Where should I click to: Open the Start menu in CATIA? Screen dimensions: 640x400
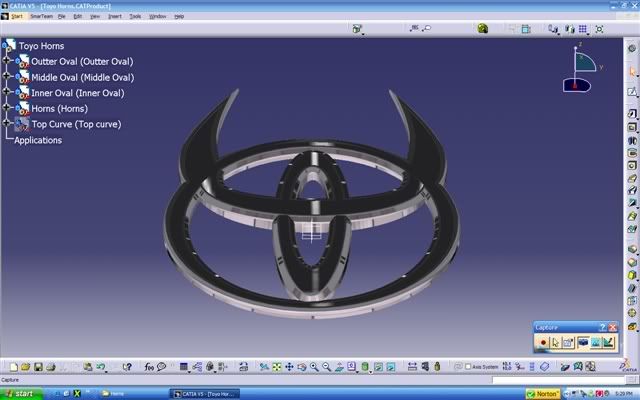17,16
